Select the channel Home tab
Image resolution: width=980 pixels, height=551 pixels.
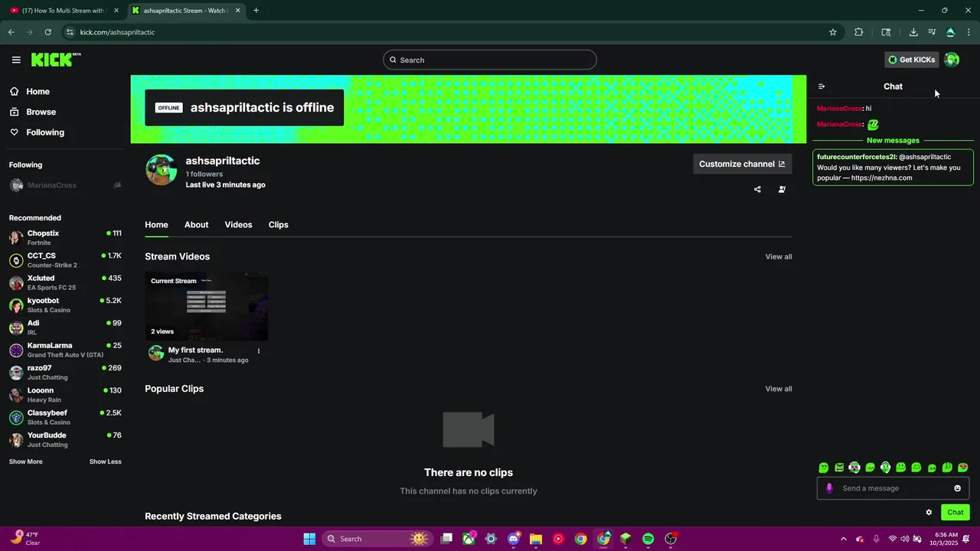click(156, 225)
